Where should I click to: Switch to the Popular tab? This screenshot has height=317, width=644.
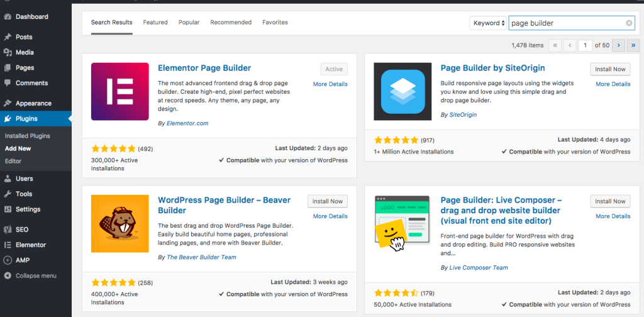click(x=189, y=22)
